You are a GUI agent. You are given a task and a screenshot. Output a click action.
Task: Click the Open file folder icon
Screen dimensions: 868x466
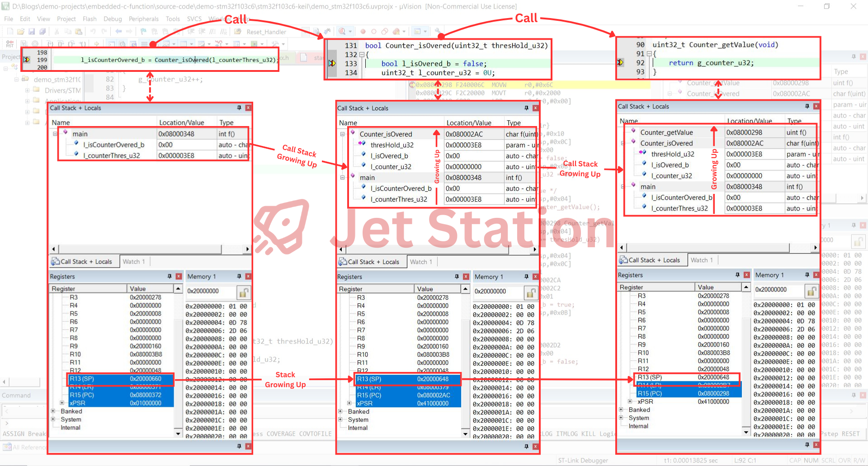[x=21, y=32]
